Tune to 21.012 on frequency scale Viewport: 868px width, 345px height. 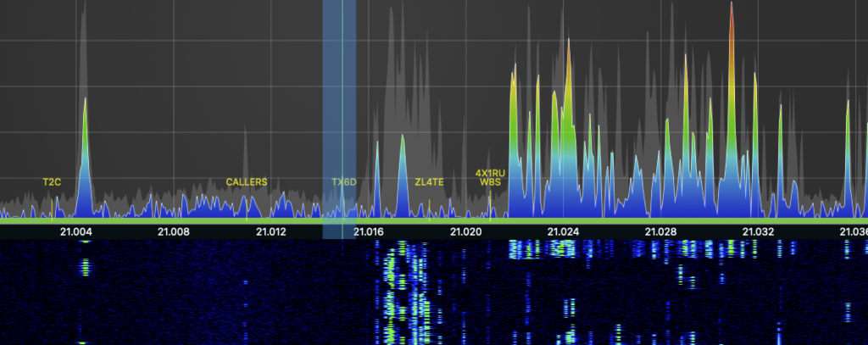click(270, 231)
